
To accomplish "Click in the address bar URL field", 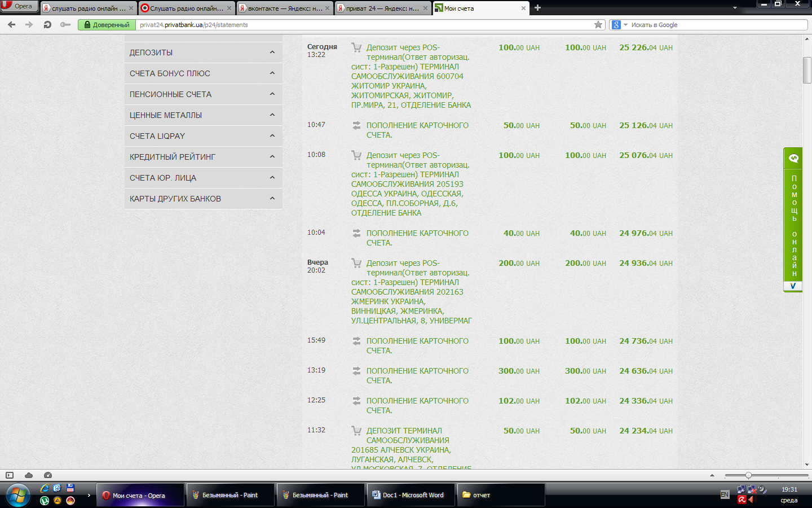I will click(x=364, y=25).
